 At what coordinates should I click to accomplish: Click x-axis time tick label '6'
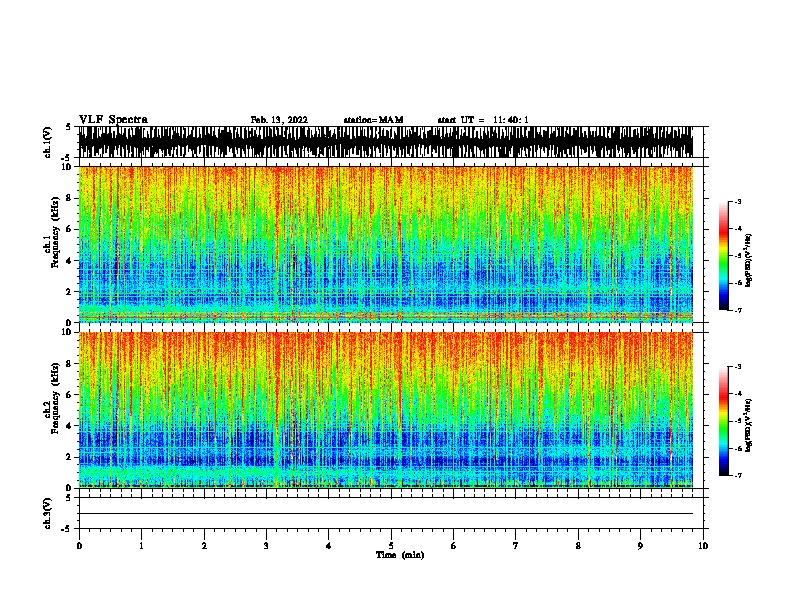(x=454, y=546)
